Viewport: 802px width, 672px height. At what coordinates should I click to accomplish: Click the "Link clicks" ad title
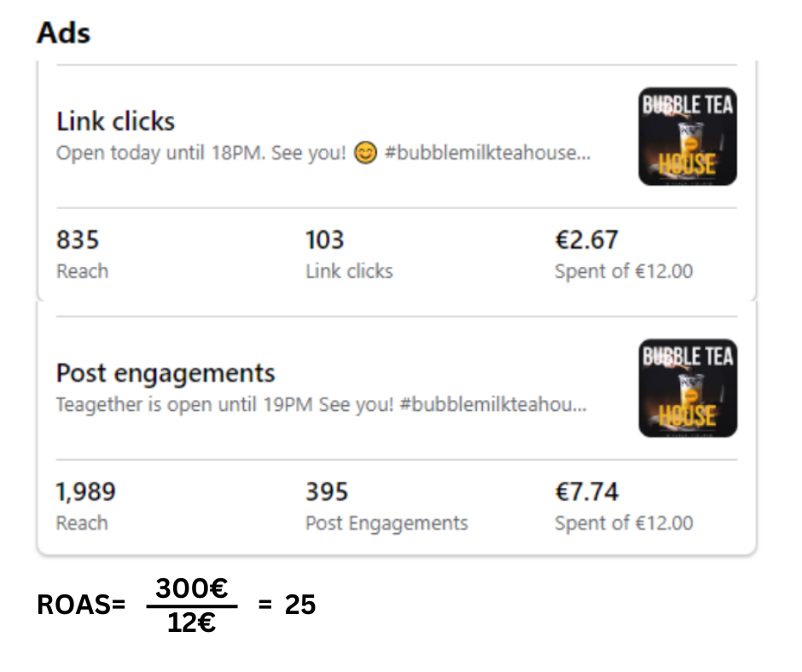[115, 121]
